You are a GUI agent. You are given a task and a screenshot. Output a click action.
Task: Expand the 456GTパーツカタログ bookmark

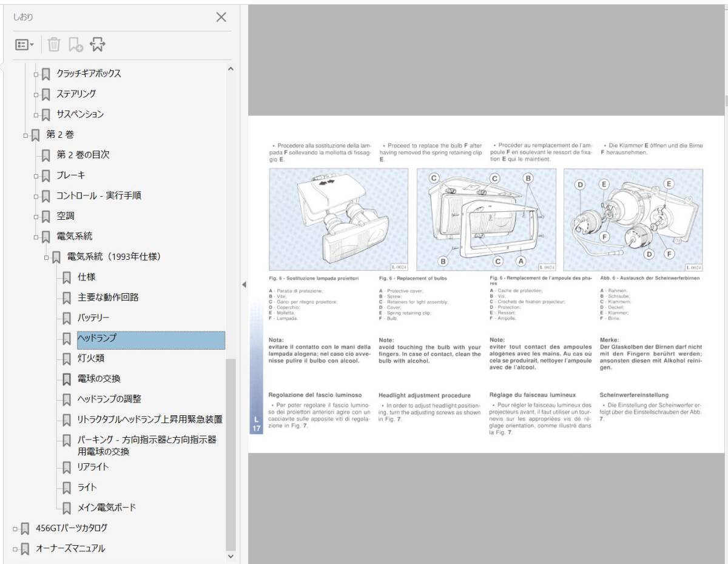pyautogui.click(x=15, y=528)
